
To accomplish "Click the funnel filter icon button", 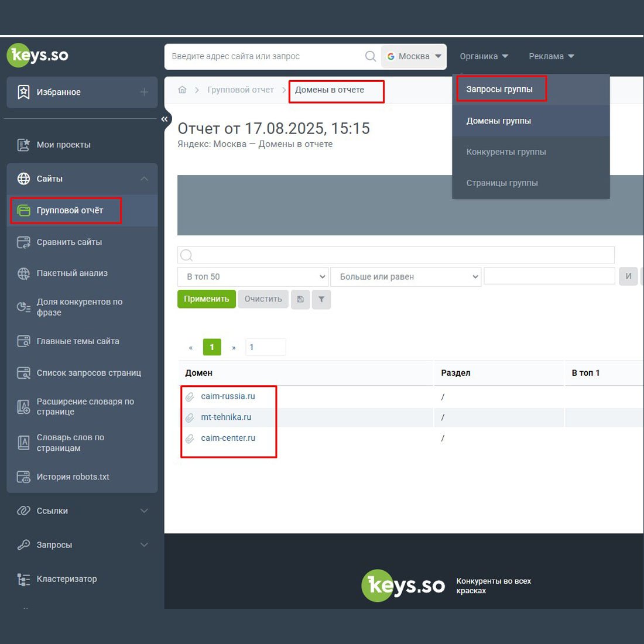I will (x=321, y=299).
